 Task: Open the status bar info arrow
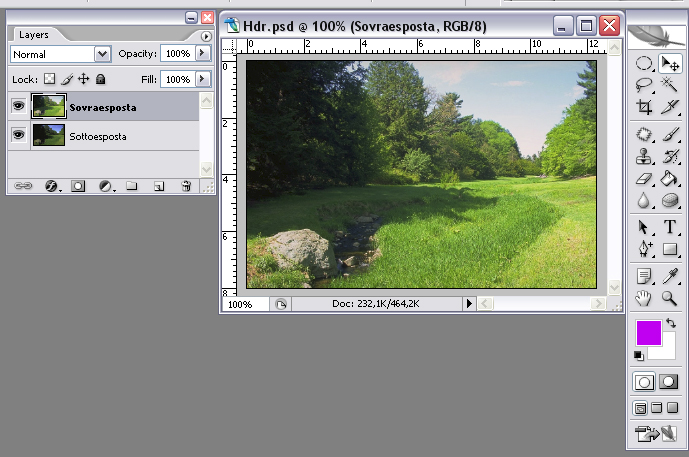click(x=470, y=304)
